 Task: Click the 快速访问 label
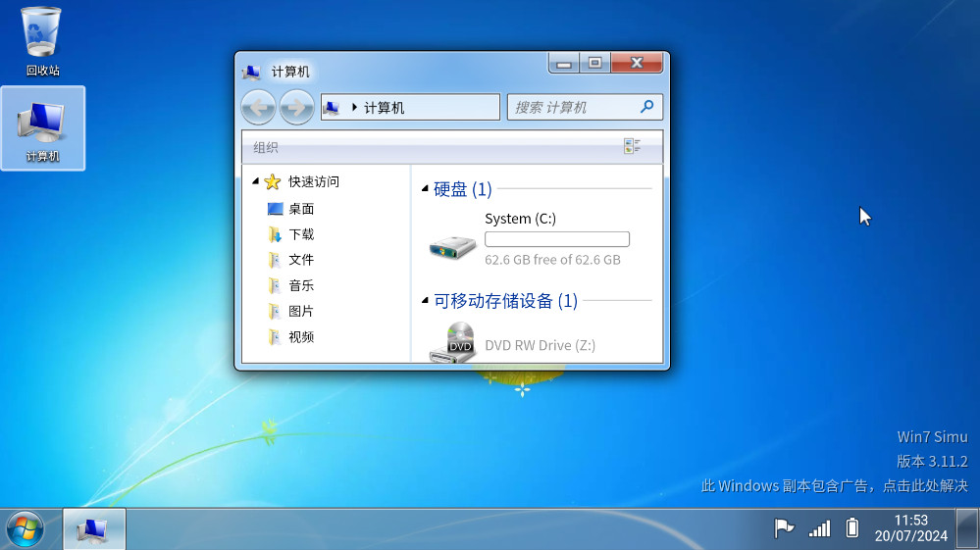[314, 181]
